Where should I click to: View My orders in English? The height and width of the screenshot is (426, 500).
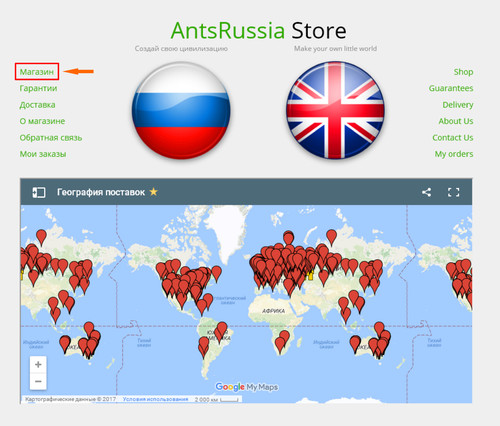pos(454,154)
